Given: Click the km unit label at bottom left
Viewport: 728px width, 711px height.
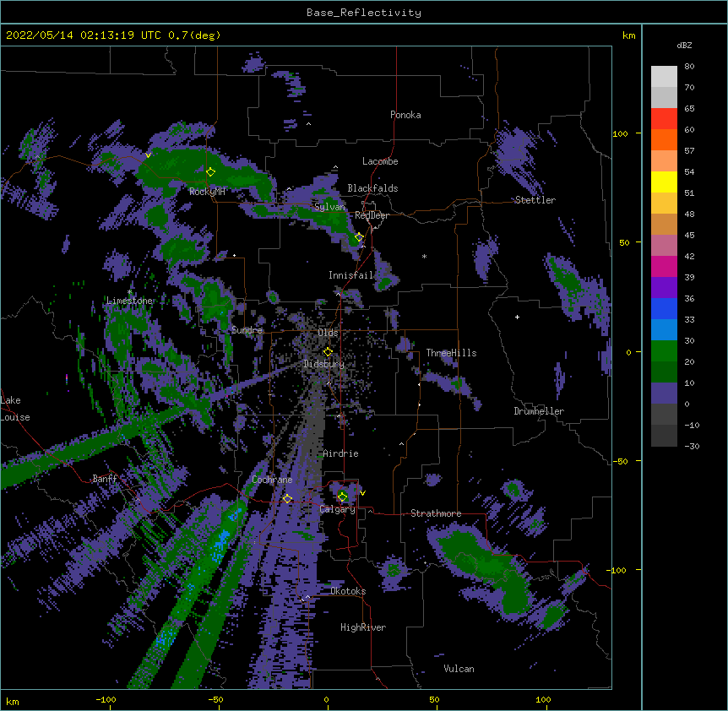Looking at the screenshot, I should tap(12, 701).
